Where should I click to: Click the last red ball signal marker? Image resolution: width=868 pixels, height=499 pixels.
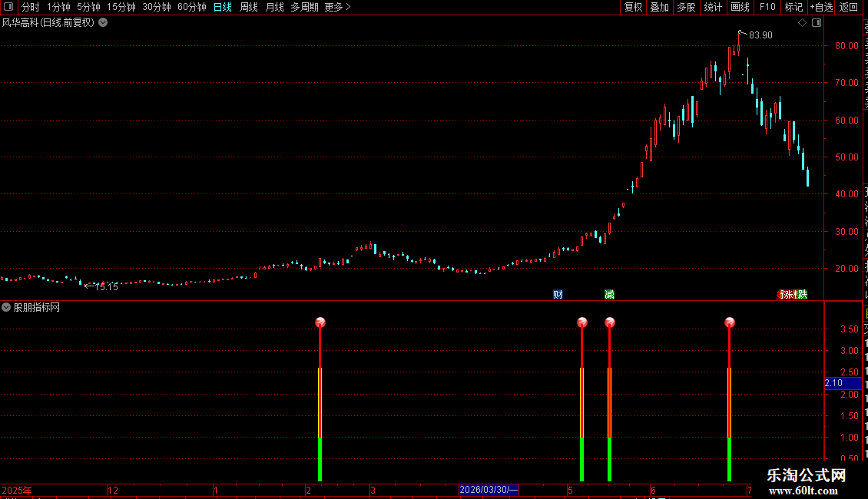tap(730, 322)
